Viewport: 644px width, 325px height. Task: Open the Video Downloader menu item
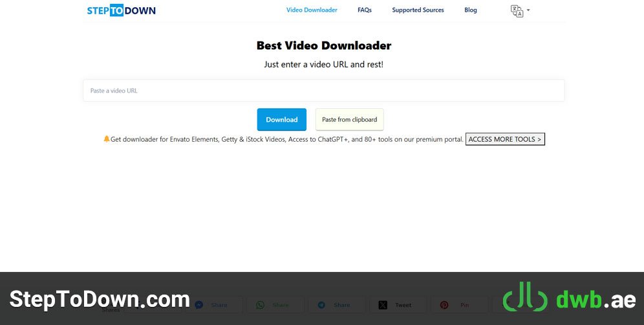(x=312, y=10)
